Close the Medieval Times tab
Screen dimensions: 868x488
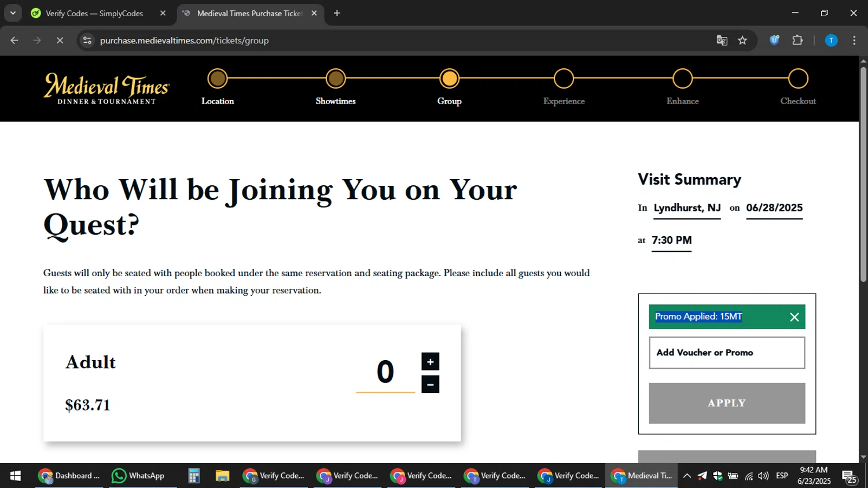[x=314, y=13]
